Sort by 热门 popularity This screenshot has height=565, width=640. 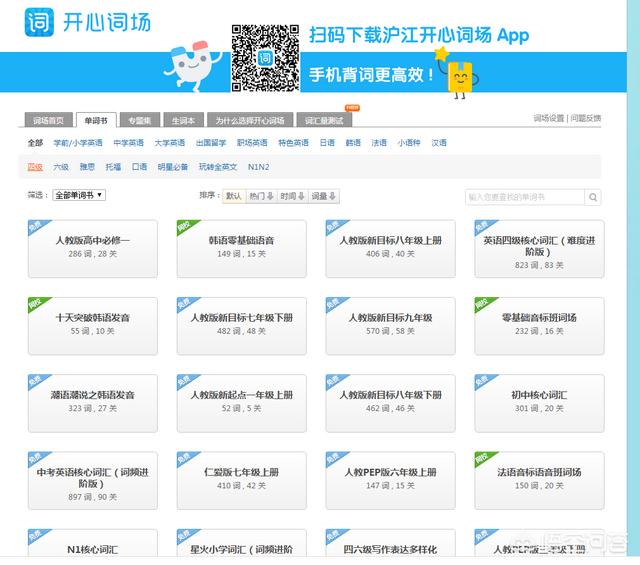(261, 196)
